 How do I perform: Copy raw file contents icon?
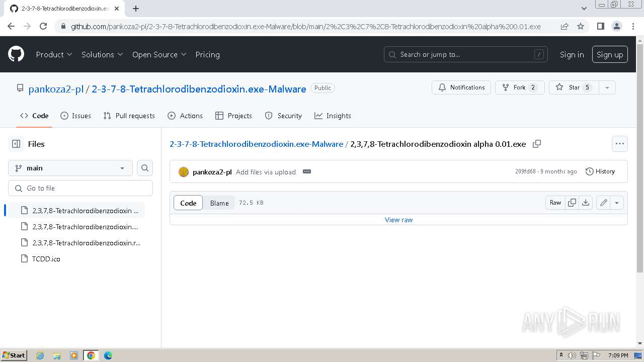coord(572,203)
